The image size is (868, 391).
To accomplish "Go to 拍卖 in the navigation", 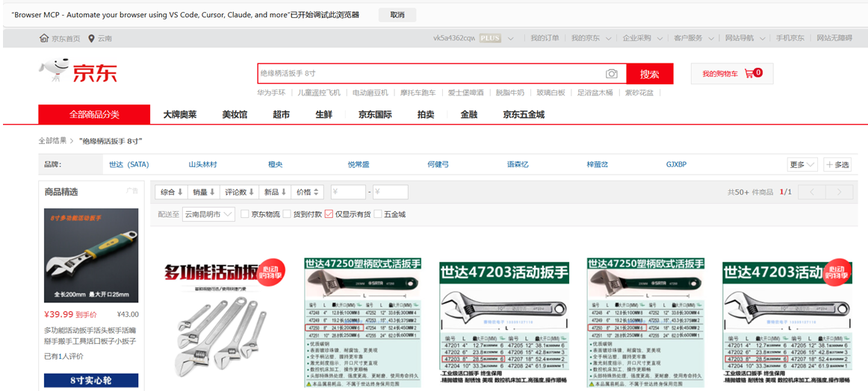I will (x=426, y=114).
